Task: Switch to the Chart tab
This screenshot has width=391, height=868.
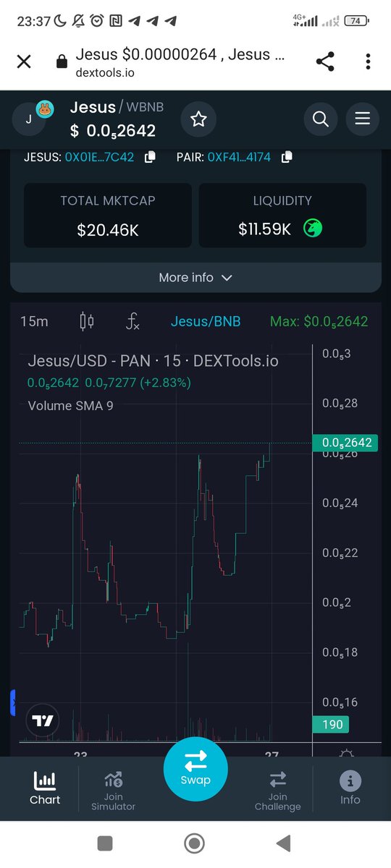Action: 45,788
